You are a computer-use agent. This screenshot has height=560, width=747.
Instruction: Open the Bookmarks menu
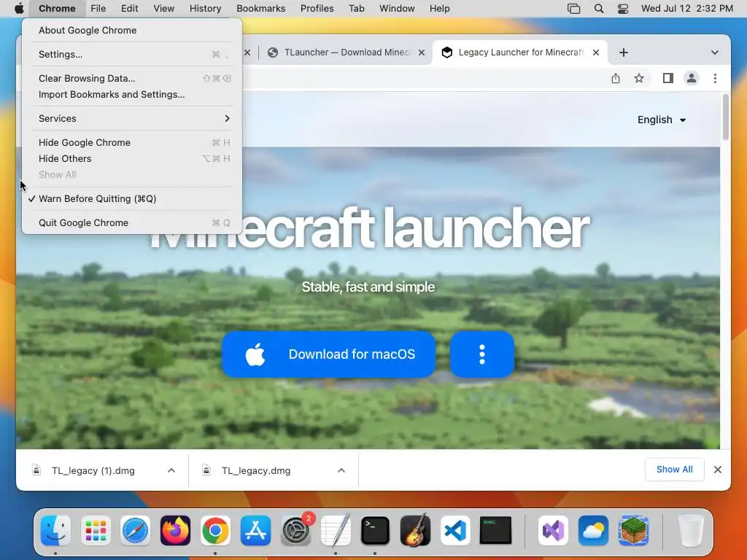(x=260, y=9)
